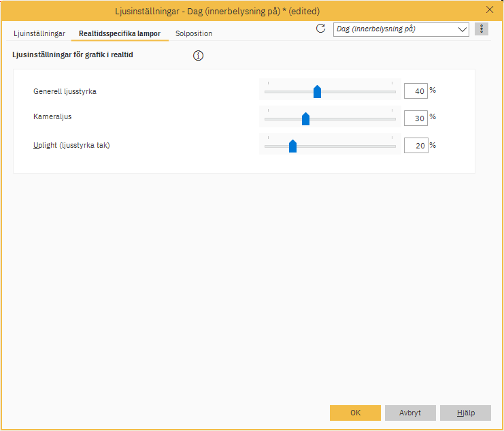Close the Ljusinställningar dialog window
Viewport: 504px width, 431px height.
point(490,10)
